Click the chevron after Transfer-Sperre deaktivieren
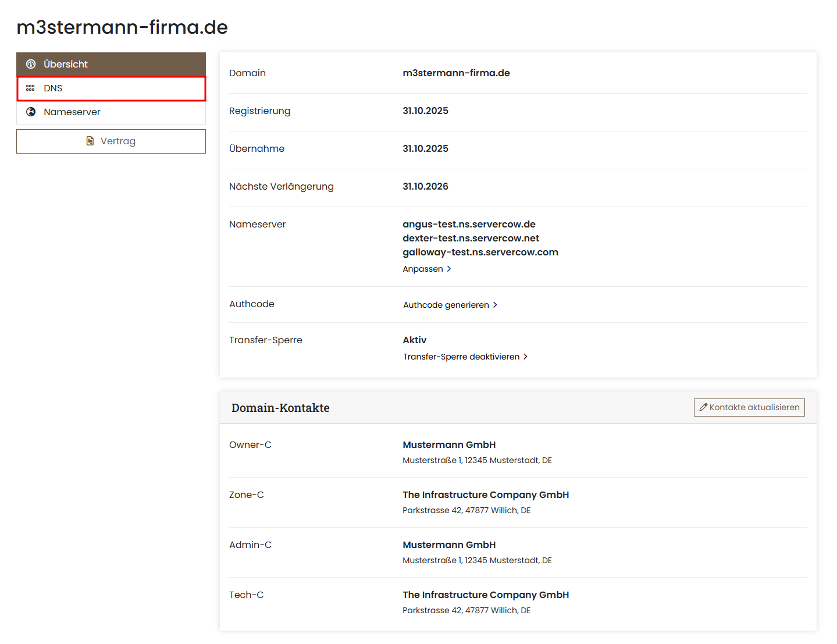Viewport: 837px width, 644px height. [x=525, y=357]
